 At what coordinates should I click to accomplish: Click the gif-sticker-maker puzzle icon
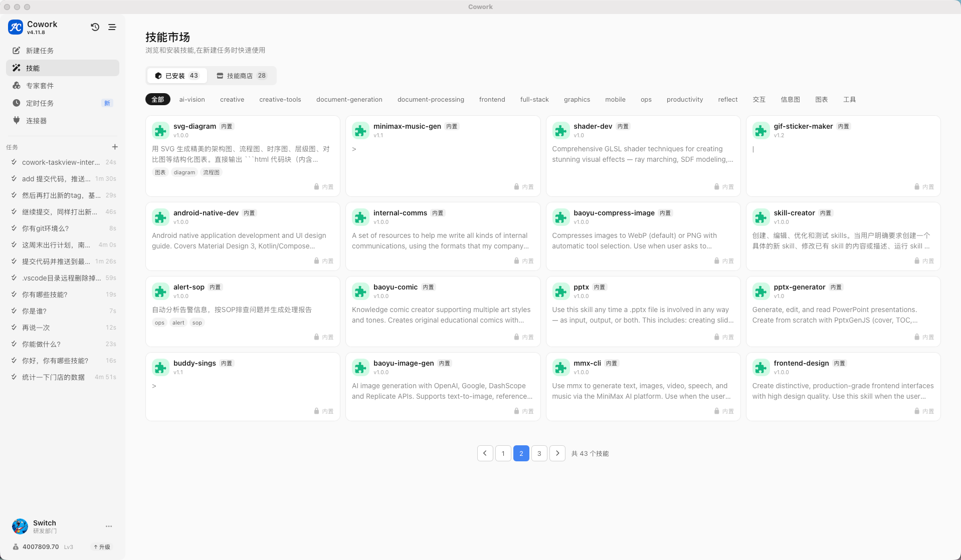point(760,131)
